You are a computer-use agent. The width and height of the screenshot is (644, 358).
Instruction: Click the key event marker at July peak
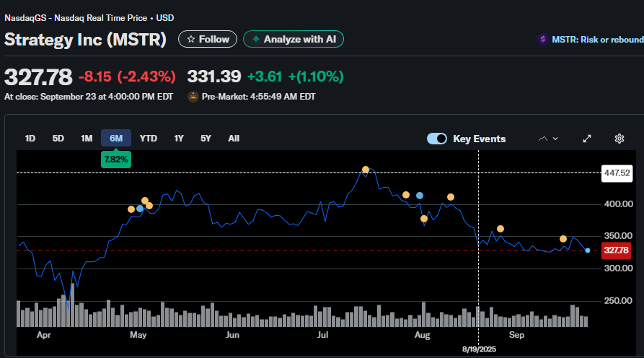(366, 170)
